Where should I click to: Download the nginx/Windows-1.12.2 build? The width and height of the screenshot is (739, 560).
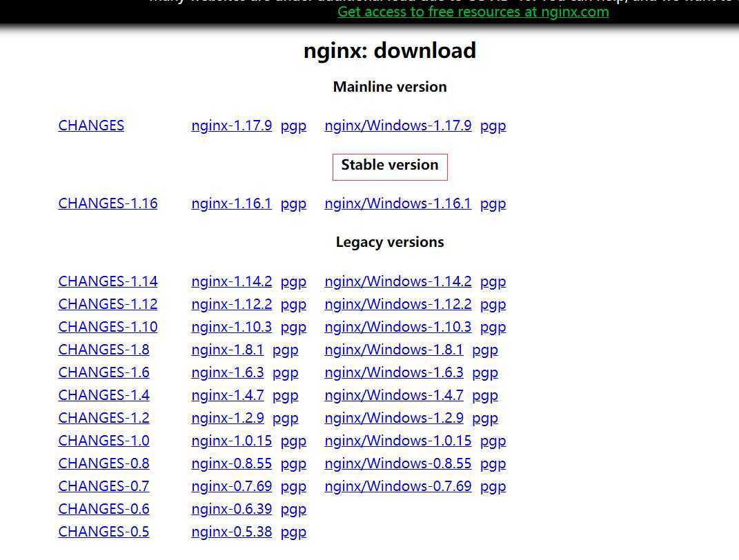(397, 303)
